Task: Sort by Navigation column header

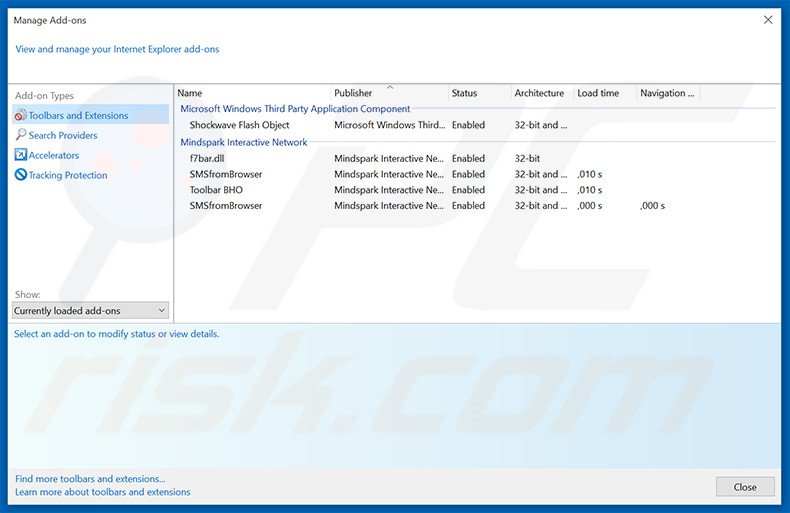Action: tap(667, 93)
